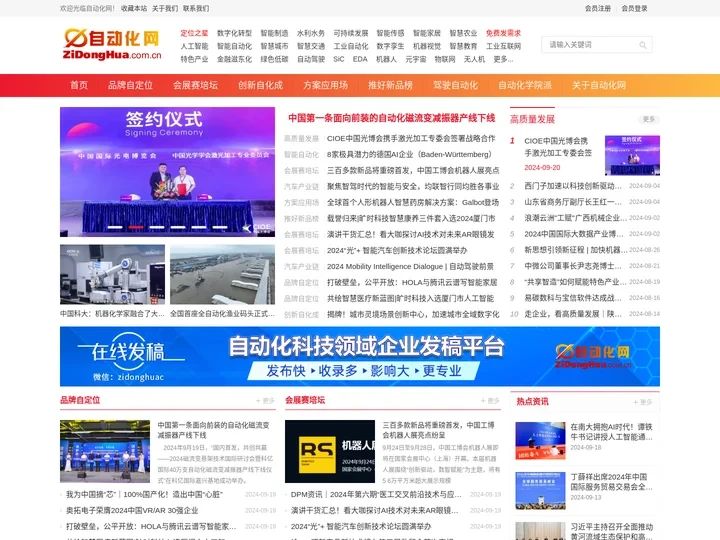Open article 我为中国搞"芯" 100%国产化

tap(144, 495)
